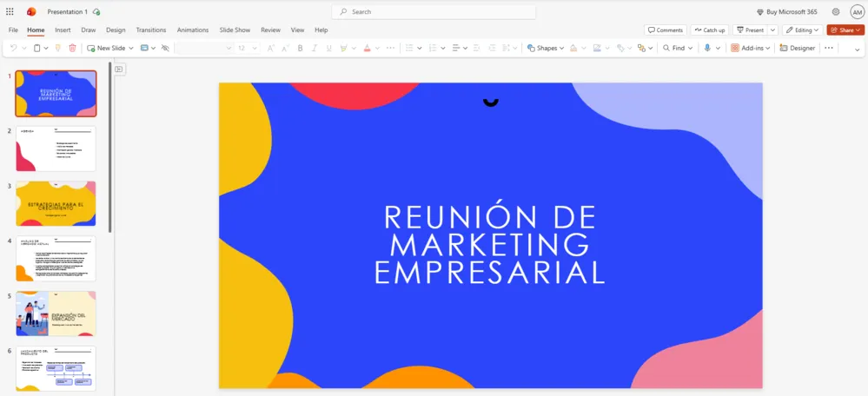The image size is (868, 396).
Task: Toggle Bold formatting
Action: (x=300, y=48)
